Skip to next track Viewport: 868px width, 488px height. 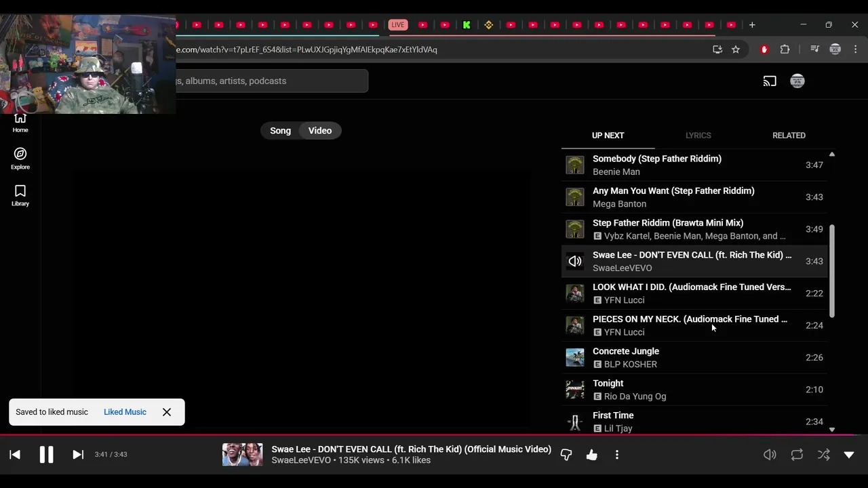(x=78, y=455)
